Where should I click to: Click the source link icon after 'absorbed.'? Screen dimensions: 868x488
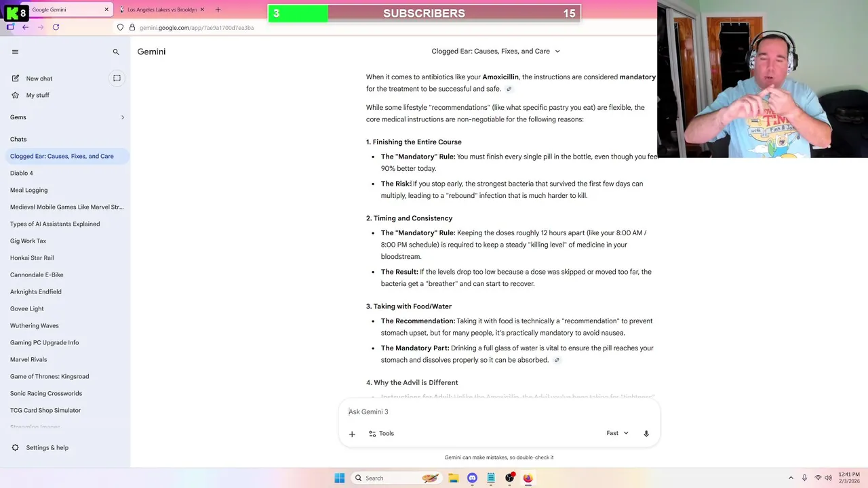tap(557, 360)
